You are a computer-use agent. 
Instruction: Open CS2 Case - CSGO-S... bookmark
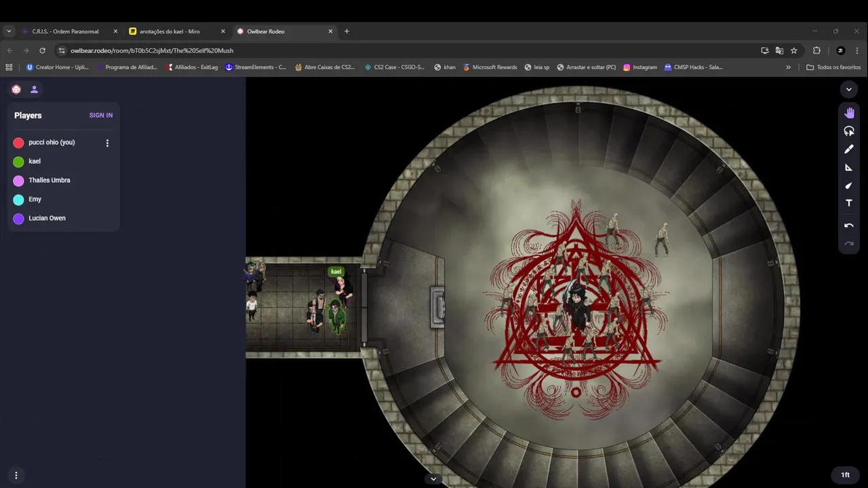(x=394, y=67)
